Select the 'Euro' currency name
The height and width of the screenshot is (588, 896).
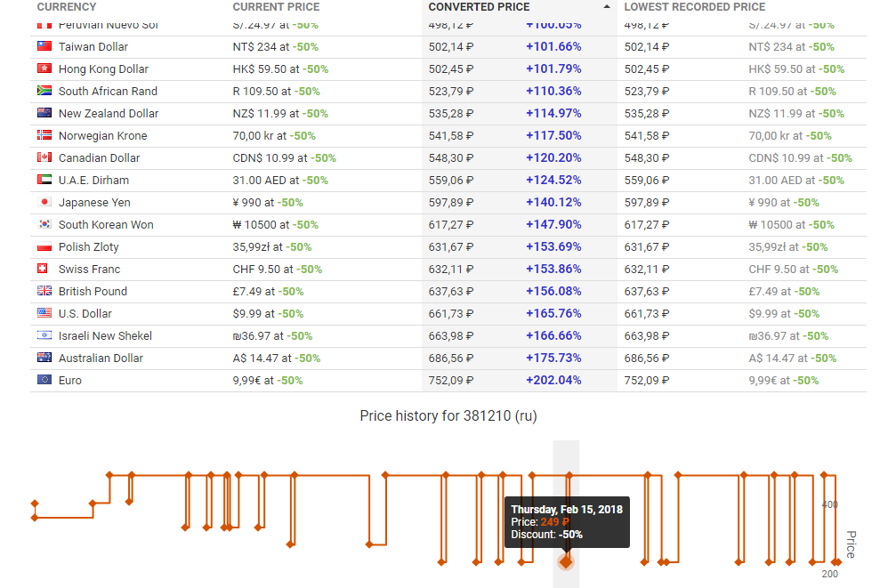coord(70,381)
